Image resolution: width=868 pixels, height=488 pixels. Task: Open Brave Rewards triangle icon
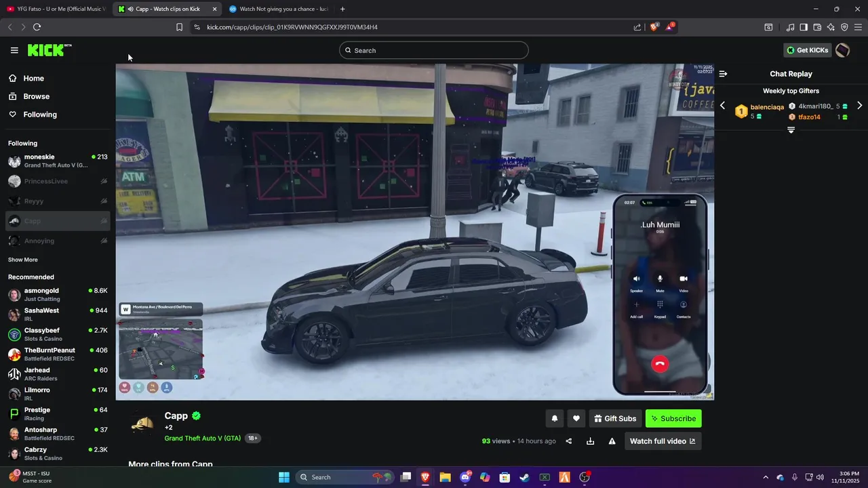tap(669, 27)
